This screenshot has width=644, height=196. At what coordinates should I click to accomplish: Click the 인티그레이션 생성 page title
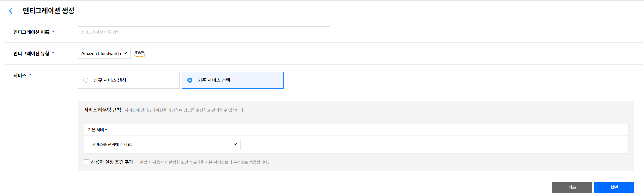[49, 11]
